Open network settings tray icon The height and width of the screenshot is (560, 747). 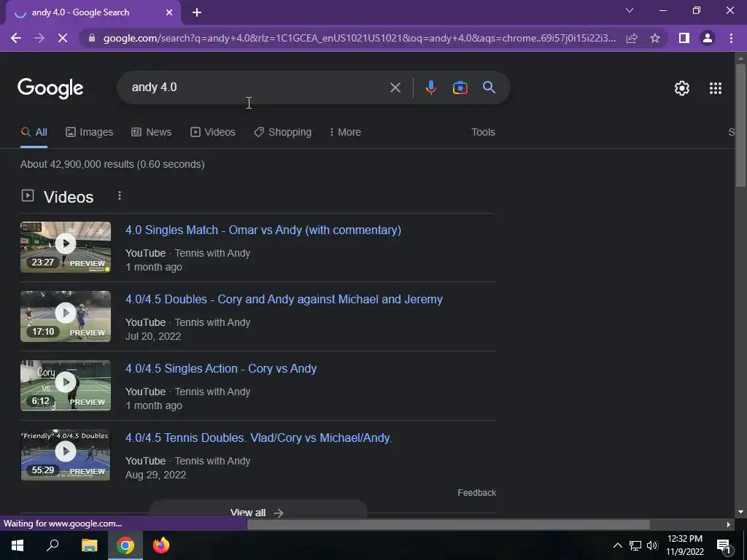[635, 545]
